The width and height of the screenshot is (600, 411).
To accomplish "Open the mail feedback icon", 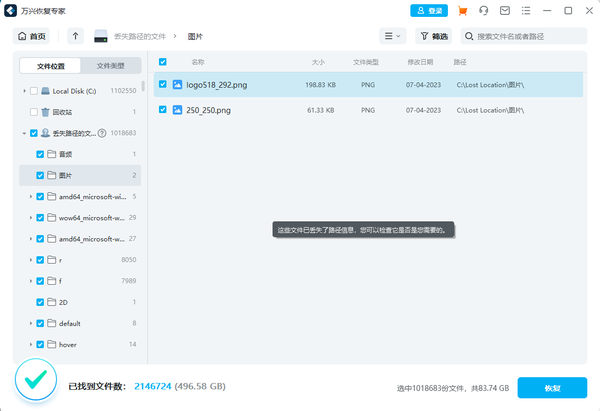I will (505, 10).
